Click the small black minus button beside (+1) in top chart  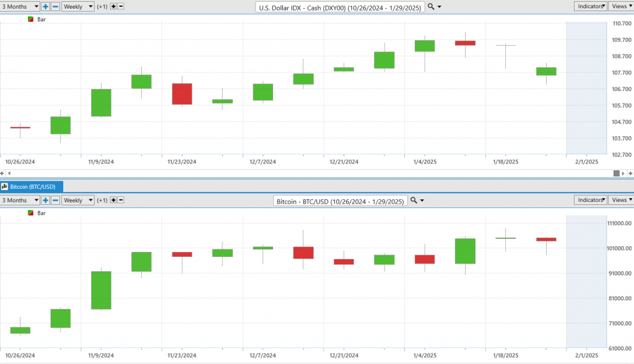click(x=121, y=6)
